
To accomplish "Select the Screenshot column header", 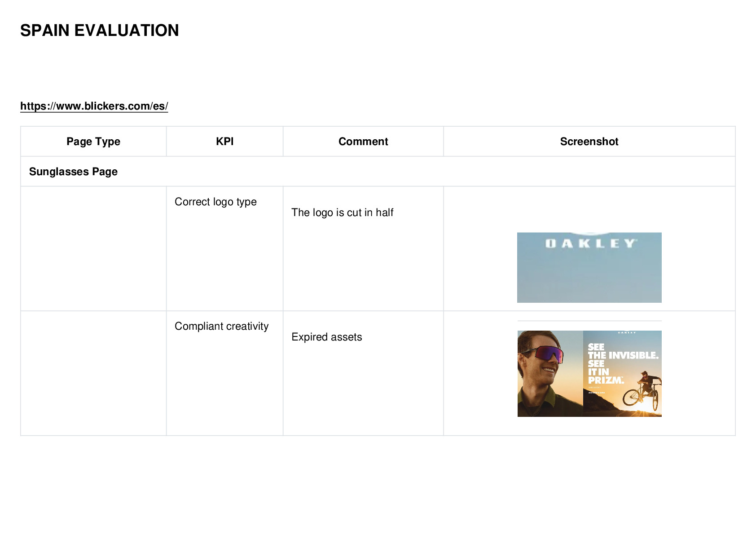I will (589, 141).
